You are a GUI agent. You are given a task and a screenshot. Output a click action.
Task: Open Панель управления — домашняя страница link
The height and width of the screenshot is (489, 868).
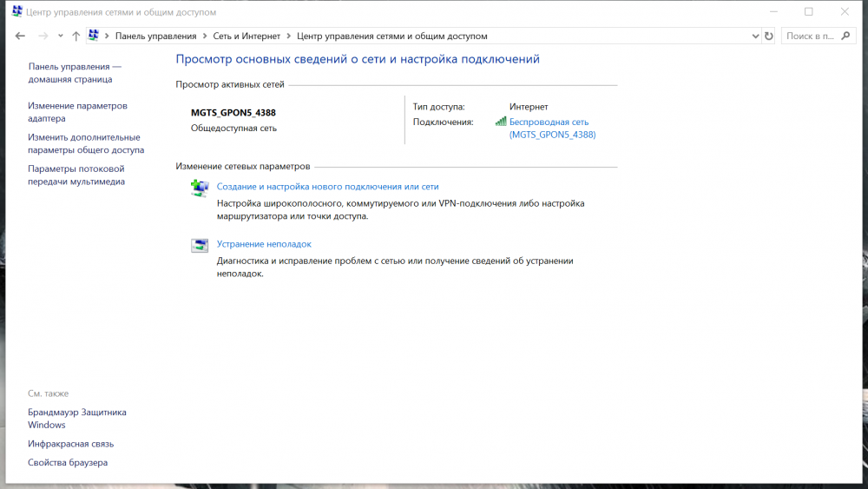(75, 73)
